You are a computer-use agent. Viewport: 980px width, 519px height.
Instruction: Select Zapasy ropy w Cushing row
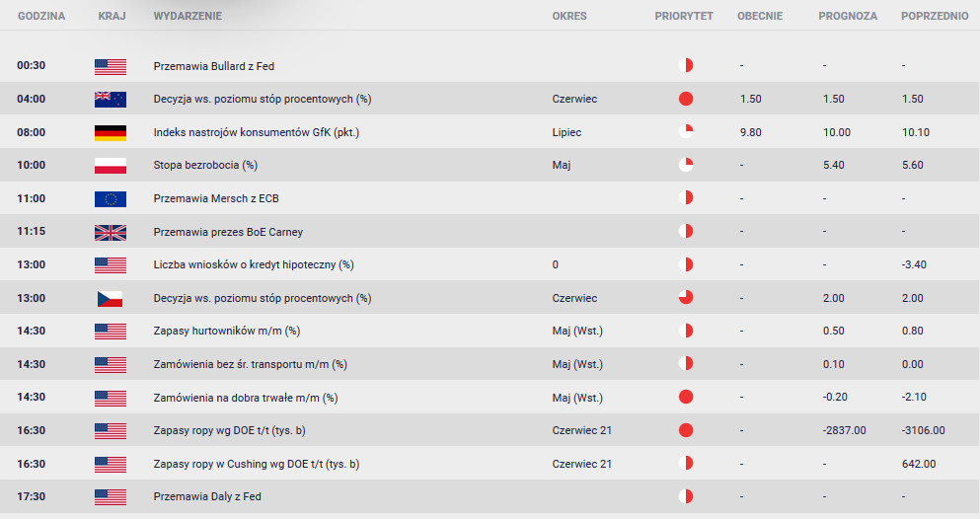click(x=490, y=464)
